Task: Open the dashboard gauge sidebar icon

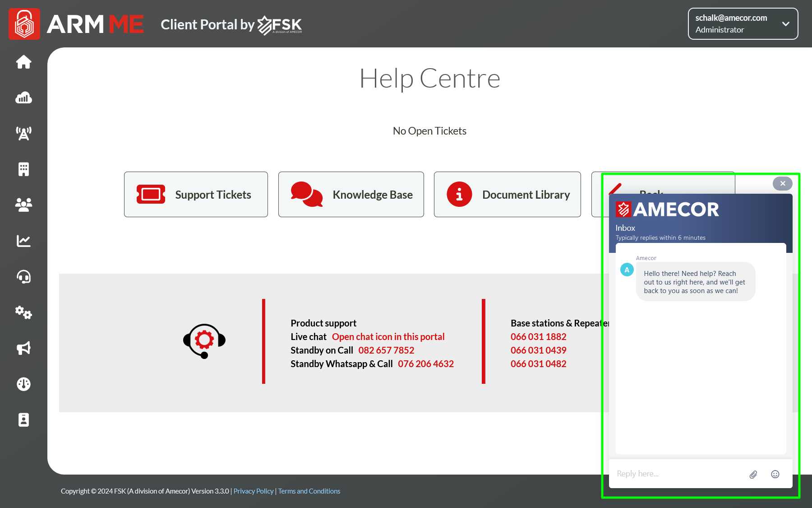Action: point(23,384)
